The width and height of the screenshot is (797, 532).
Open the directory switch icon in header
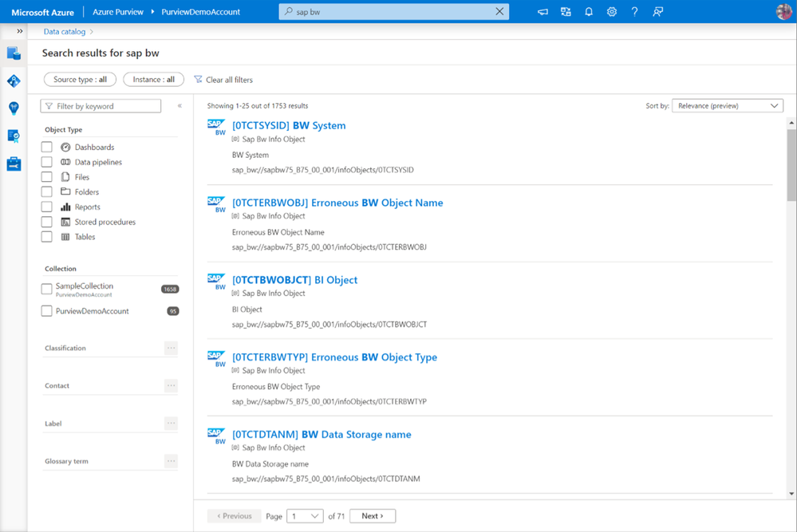click(566, 12)
